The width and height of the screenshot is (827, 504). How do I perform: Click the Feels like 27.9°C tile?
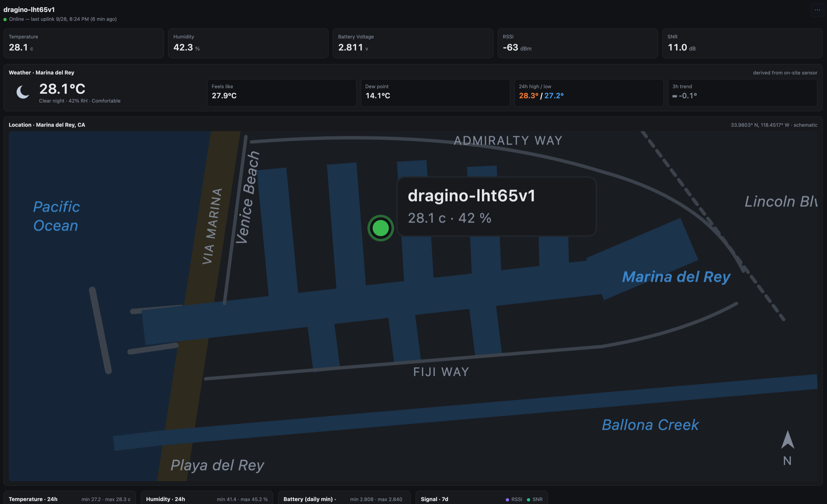pyautogui.click(x=282, y=93)
